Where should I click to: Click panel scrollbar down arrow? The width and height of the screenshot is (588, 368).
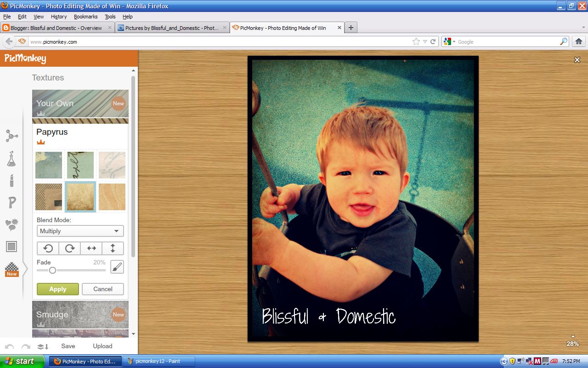[x=133, y=334]
